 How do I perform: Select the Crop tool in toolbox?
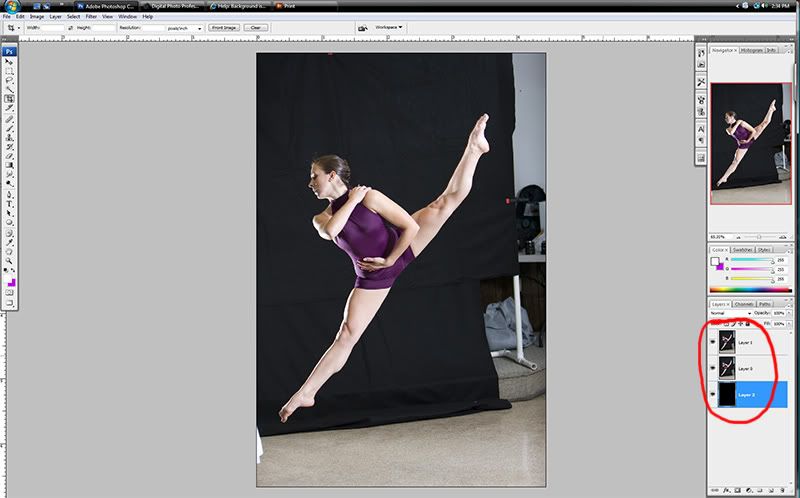(9, 99)
